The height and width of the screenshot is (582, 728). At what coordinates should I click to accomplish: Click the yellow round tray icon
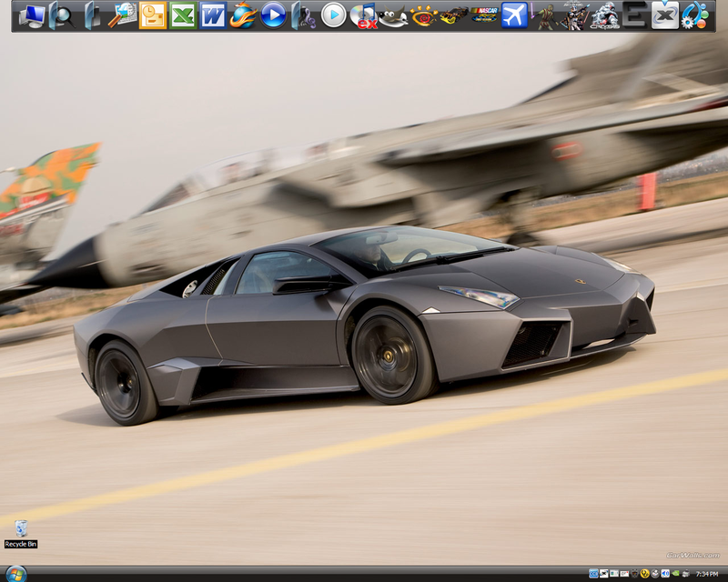645,574
